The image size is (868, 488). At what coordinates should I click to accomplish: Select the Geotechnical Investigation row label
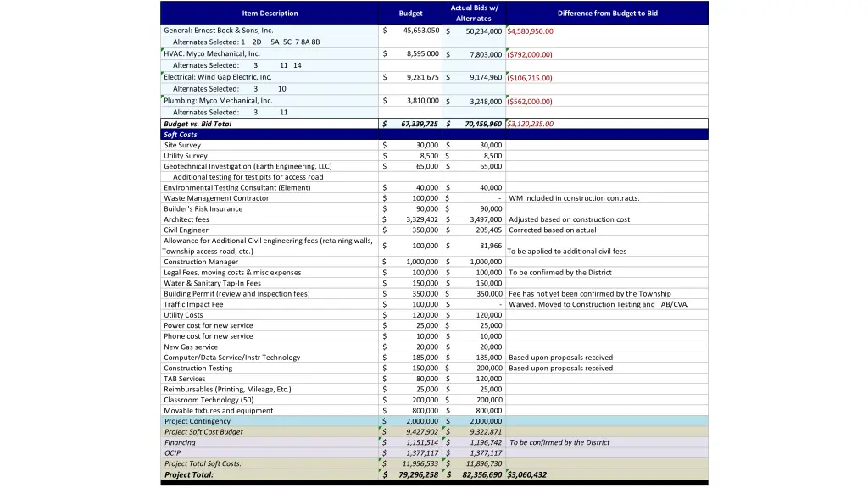[248, 166]
